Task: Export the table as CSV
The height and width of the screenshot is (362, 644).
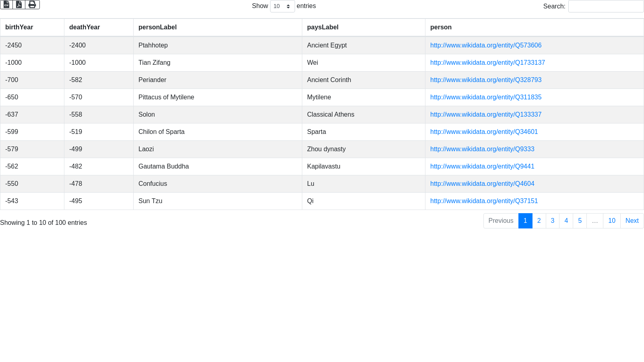Action: pos(6,4)
